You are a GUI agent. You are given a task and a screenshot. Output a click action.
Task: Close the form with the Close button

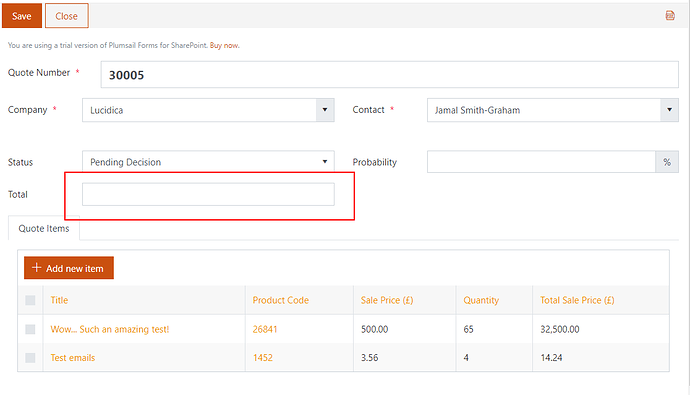pos(66,16)
